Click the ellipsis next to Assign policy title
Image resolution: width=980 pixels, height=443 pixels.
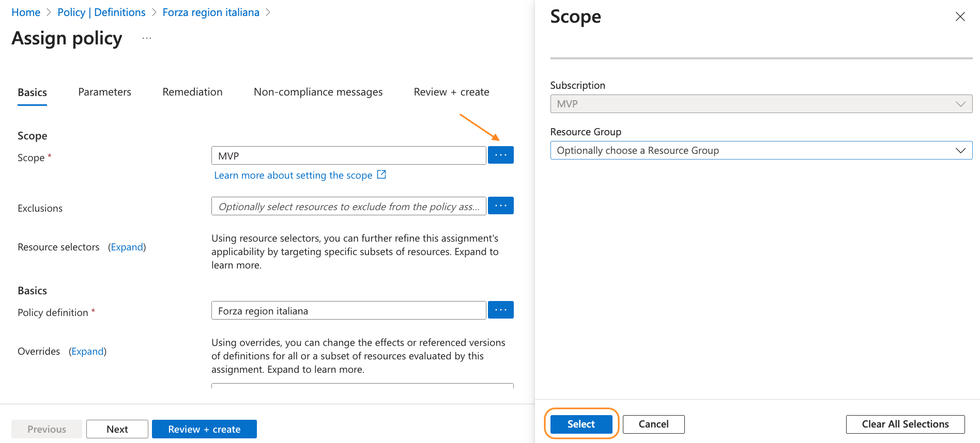(x=147, y=38)
